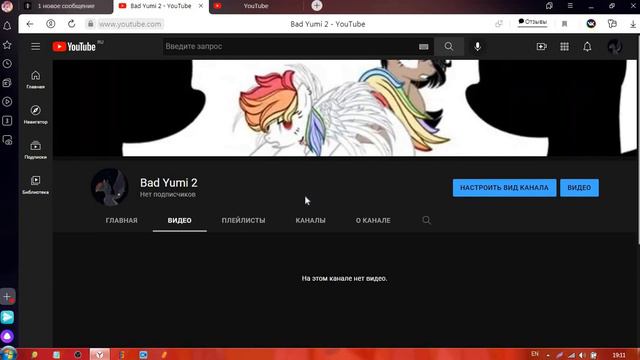
Task: Open browser downloads arrow
Action: (x=633, y=24)
